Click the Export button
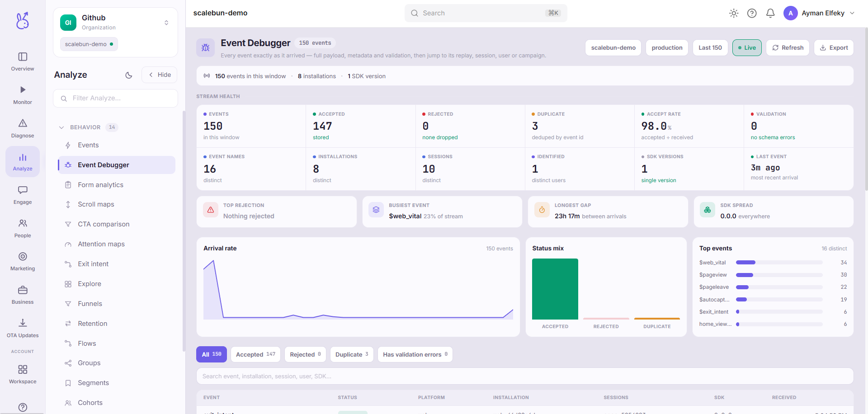 pos(834,47)
